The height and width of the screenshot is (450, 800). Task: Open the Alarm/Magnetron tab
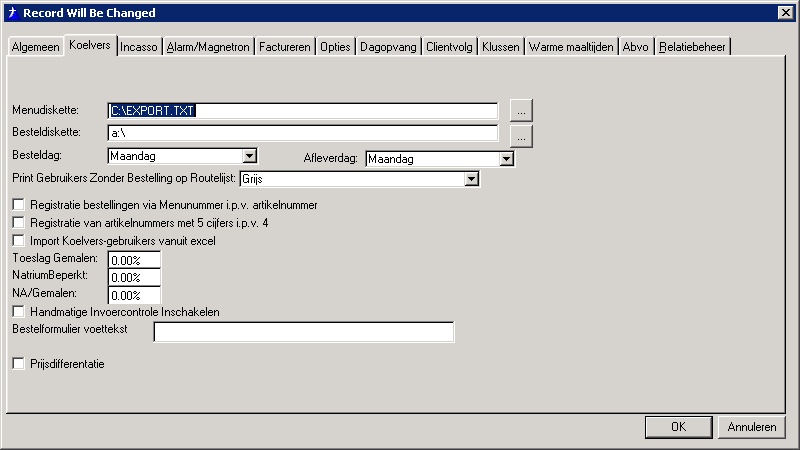208,47
